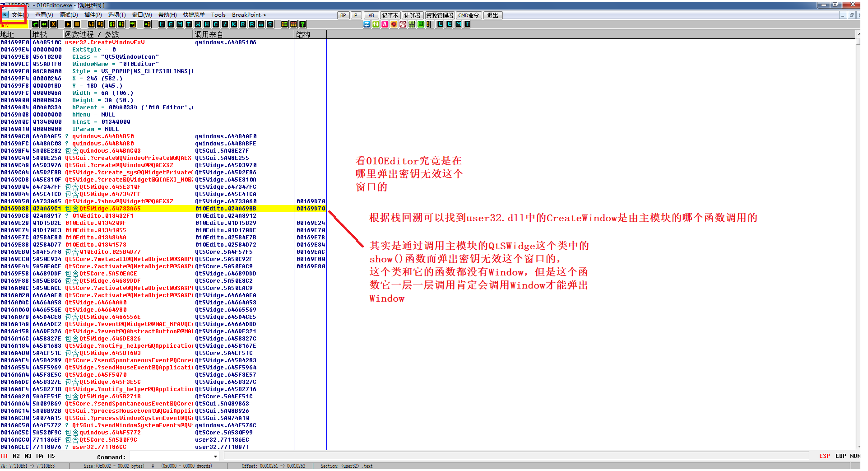Click the VB button
Viewport: 868px width, 471px height.
pos(371,15)
